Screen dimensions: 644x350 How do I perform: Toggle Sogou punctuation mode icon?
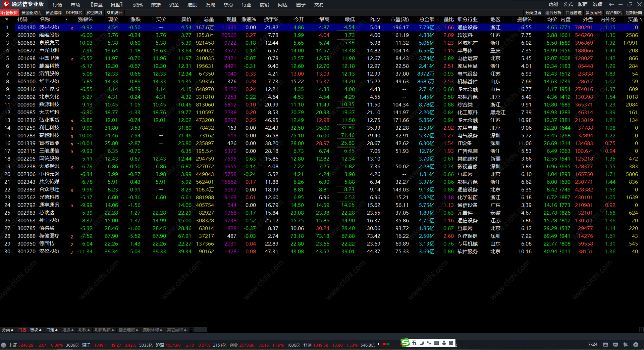pyautogui.click(x=429, y=343)
